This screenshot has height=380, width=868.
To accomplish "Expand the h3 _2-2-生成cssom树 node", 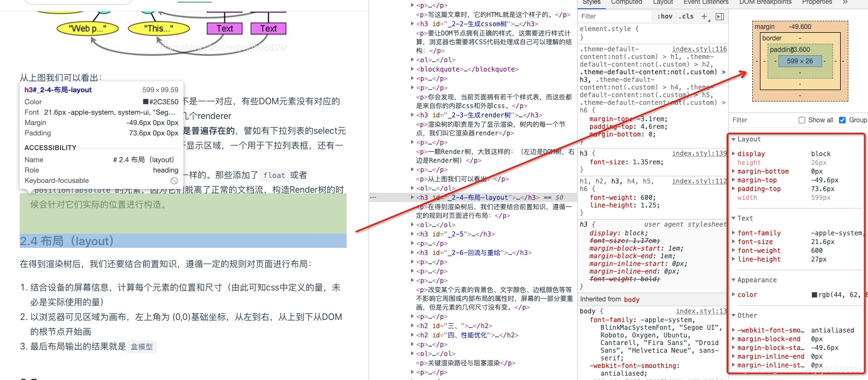I will tap(412, 24).
